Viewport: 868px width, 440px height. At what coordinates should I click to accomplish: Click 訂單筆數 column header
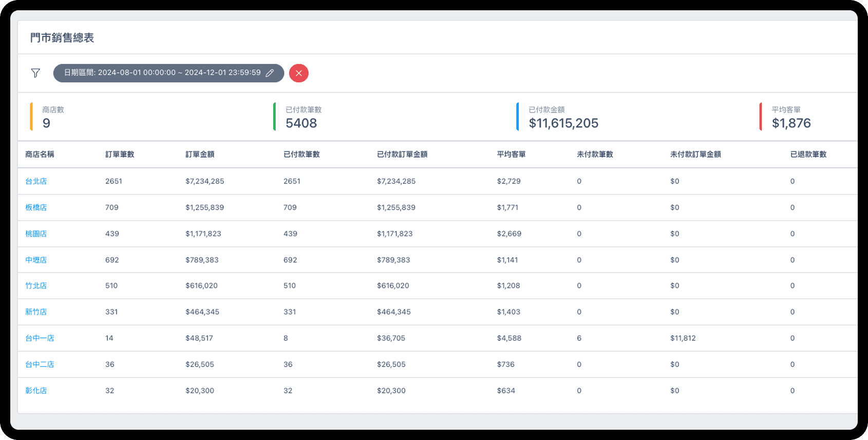click(x=120, y=154)
